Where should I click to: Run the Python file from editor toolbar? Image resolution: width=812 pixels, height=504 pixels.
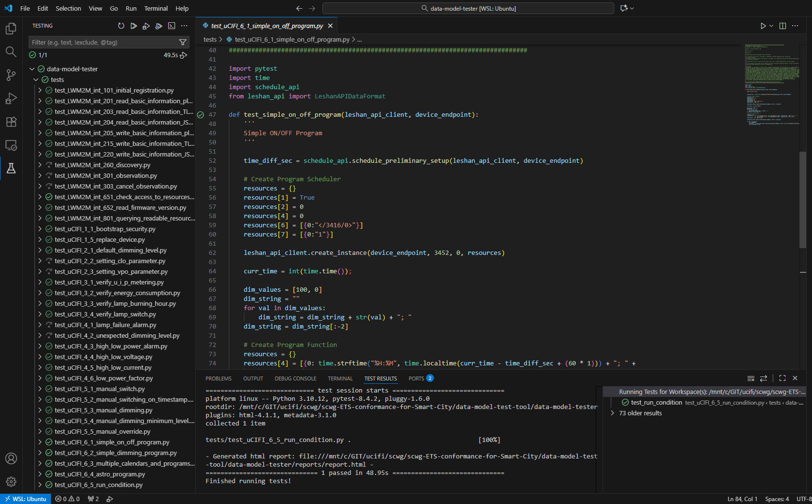coord(763,26)
